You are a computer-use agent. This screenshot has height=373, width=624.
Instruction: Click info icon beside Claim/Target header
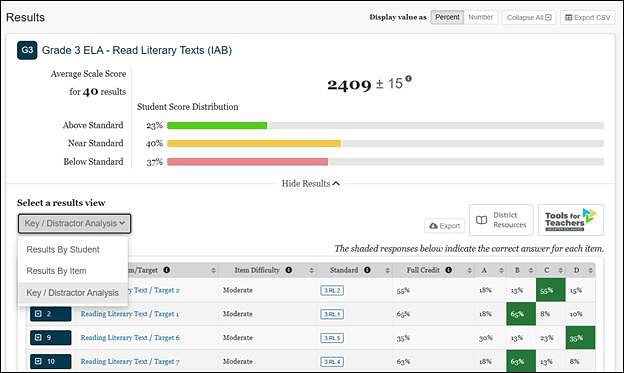[x=167, y=270]
